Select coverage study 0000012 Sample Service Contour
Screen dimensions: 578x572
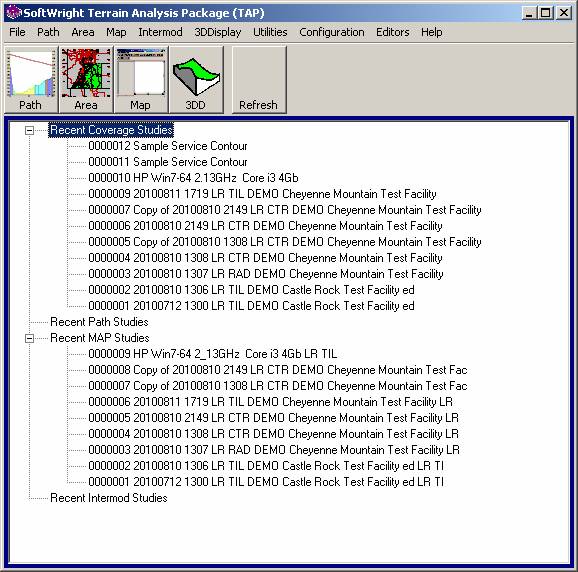point(168,146)
